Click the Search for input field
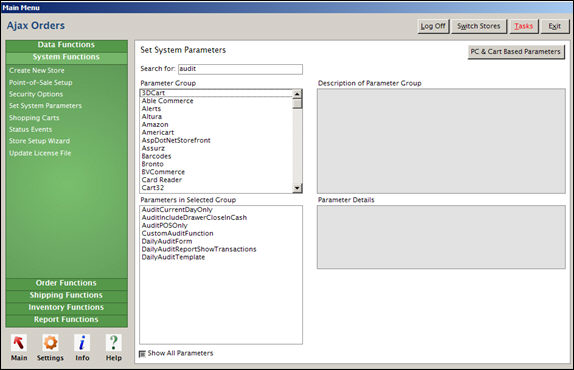574x370 pixels. click(x=240, y=69)
